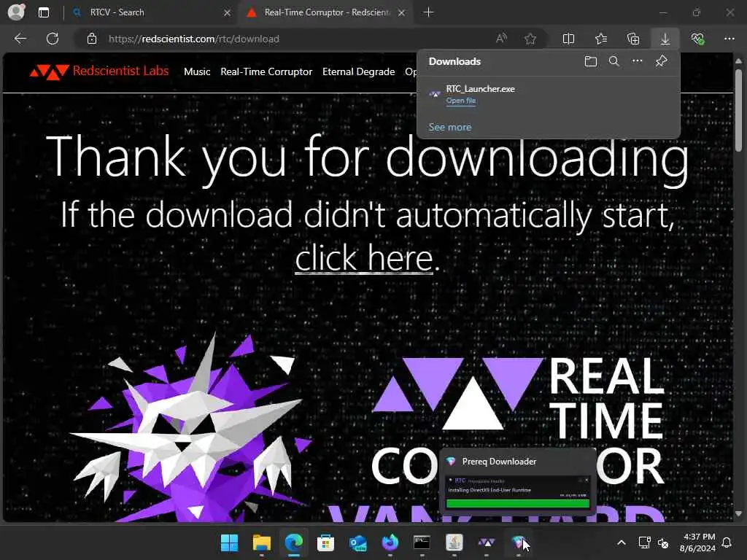Open a new browser tab
This screenshot has height=560, width=747.
pyautogui.click(x=428, y=12)
